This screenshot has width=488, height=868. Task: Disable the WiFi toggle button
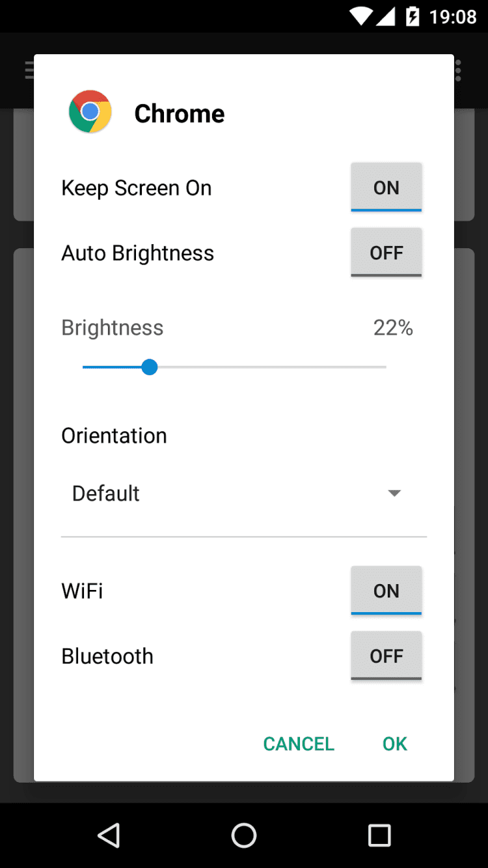click(x=386, y=591)
